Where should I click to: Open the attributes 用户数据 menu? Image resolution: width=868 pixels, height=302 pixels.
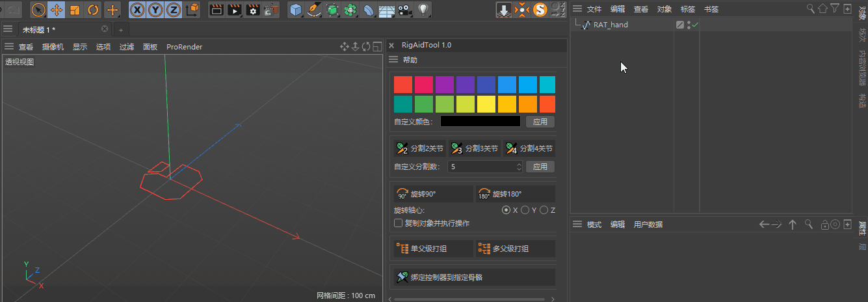(648, 224)
